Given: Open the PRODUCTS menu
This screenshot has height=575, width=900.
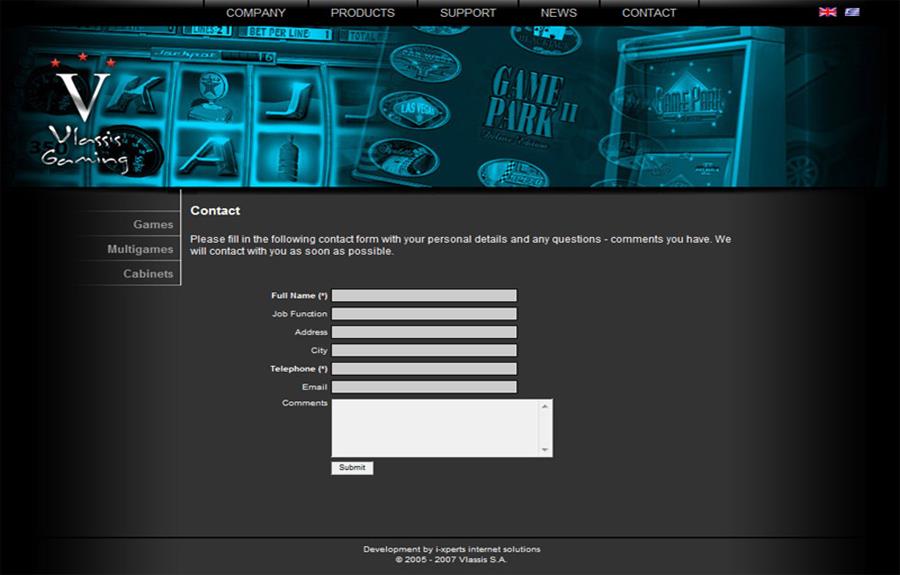Looking at the screenshot, I should pos(363,13).
